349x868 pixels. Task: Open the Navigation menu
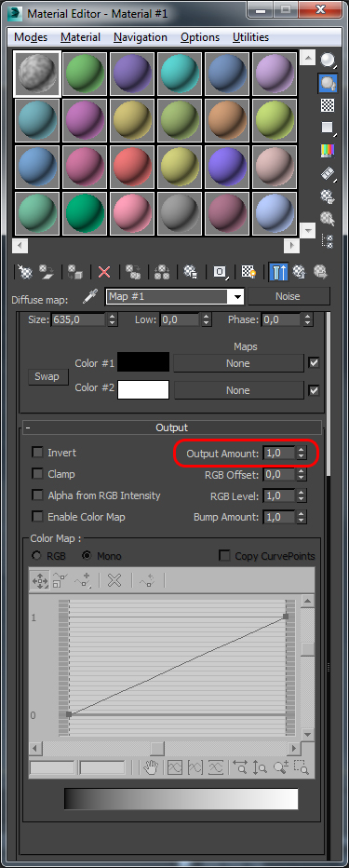(x=141, y=37)
